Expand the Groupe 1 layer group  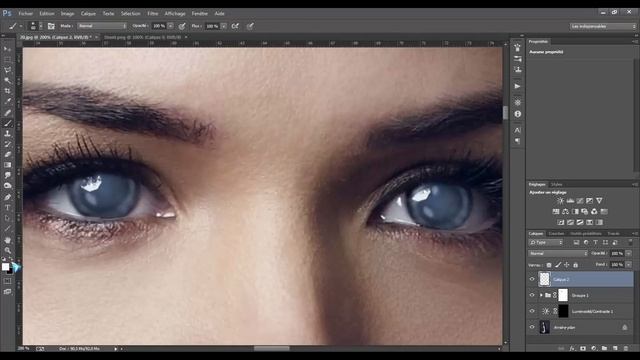(541, 295)
